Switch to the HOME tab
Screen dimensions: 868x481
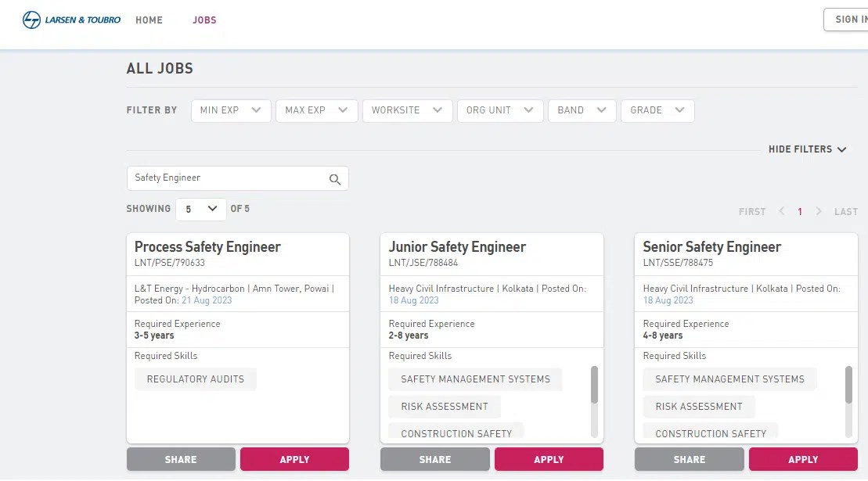point(149,20)
